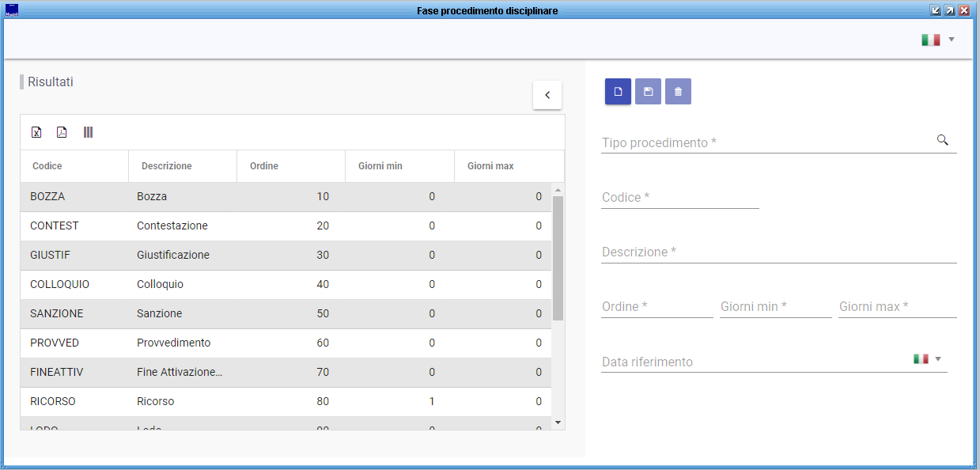Sort by Giorni max column header
Screen dimensions: 980x470
pyautogui.click(x=490, y=166)
